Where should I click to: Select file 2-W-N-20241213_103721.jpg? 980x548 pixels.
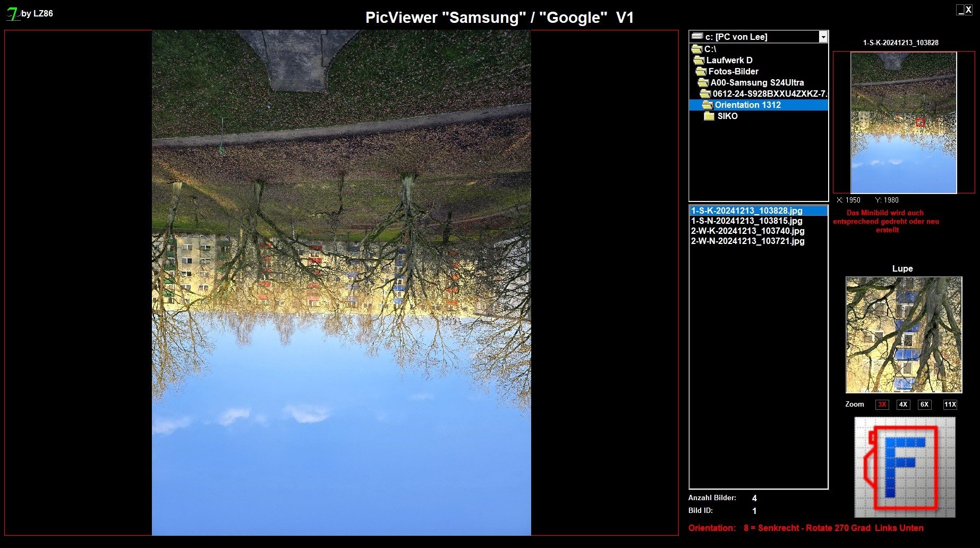pos(747,241)
